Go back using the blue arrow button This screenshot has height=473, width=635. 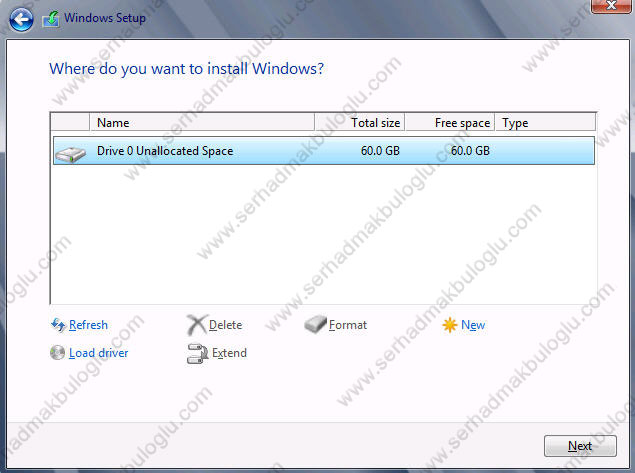click(21, 19)
